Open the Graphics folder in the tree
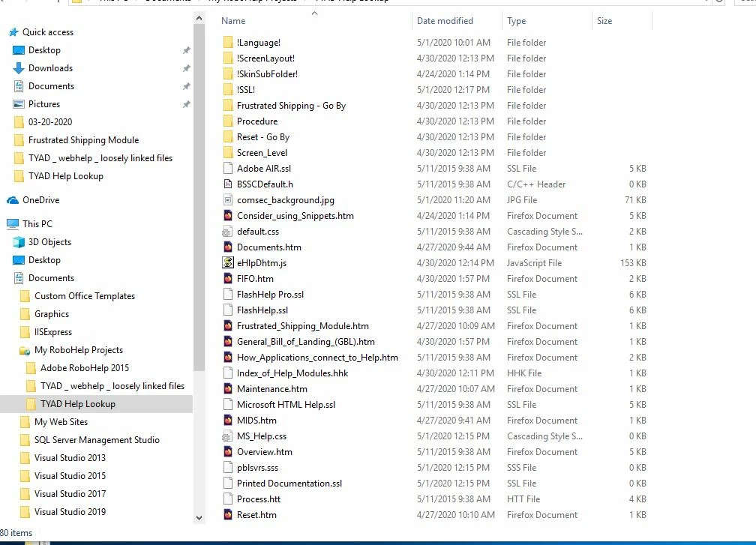The height and width of the screenshot is (545, 756). (52, 314)
